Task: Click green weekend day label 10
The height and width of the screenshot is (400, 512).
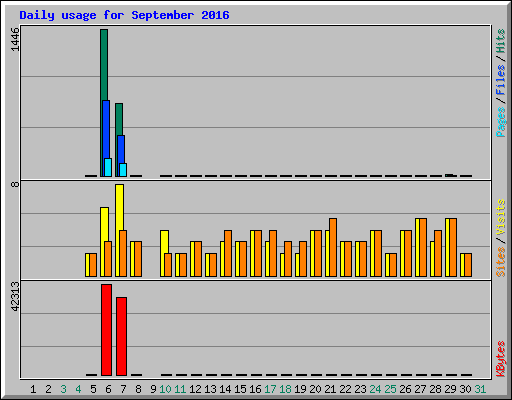Action: [x=165, y=389]
